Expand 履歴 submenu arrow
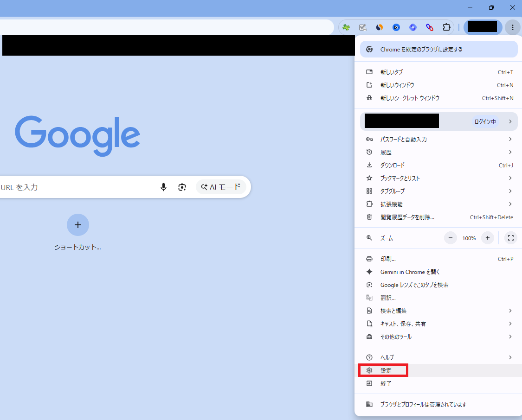 pyautogui.click(x=510, y=153)
